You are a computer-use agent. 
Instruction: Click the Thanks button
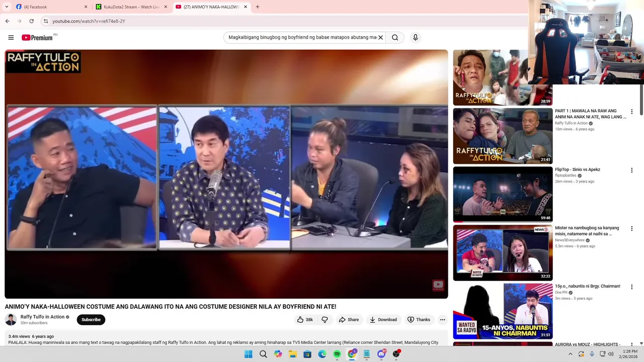[x=419, y=320]
